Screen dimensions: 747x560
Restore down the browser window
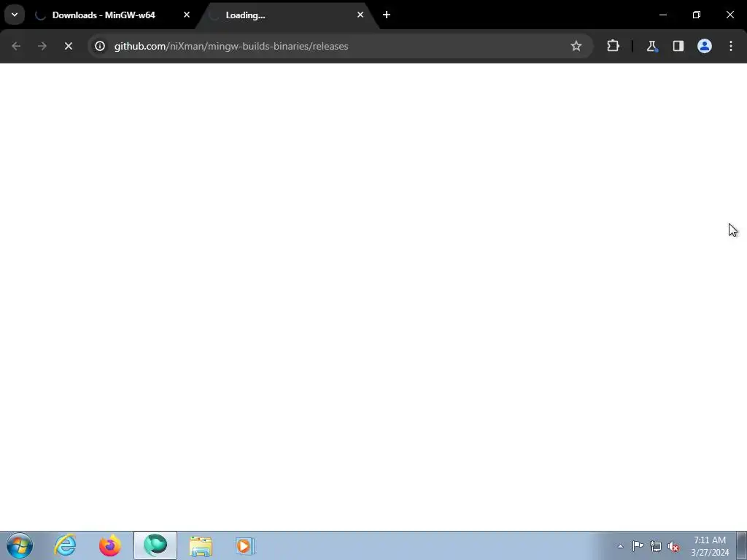(696, 15)
